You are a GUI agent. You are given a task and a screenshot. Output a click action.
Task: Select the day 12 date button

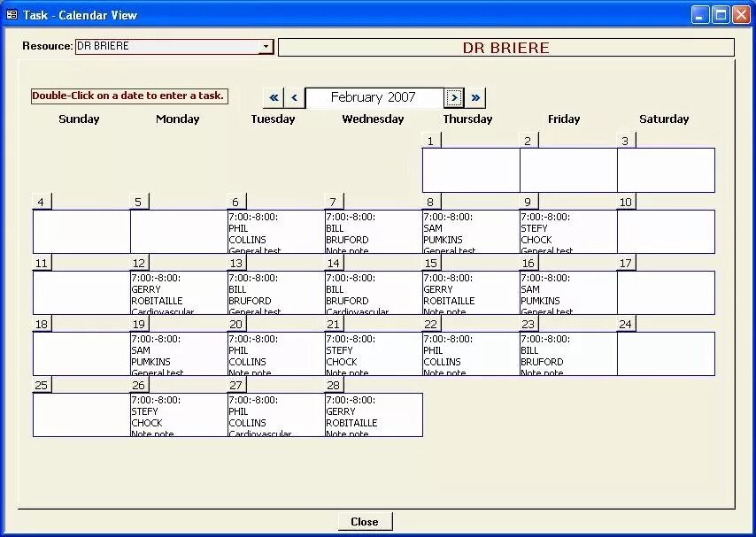139,264
